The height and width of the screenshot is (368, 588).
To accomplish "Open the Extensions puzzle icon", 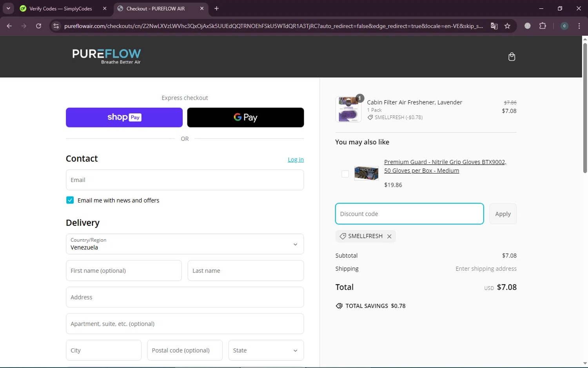I will point(543,26).
